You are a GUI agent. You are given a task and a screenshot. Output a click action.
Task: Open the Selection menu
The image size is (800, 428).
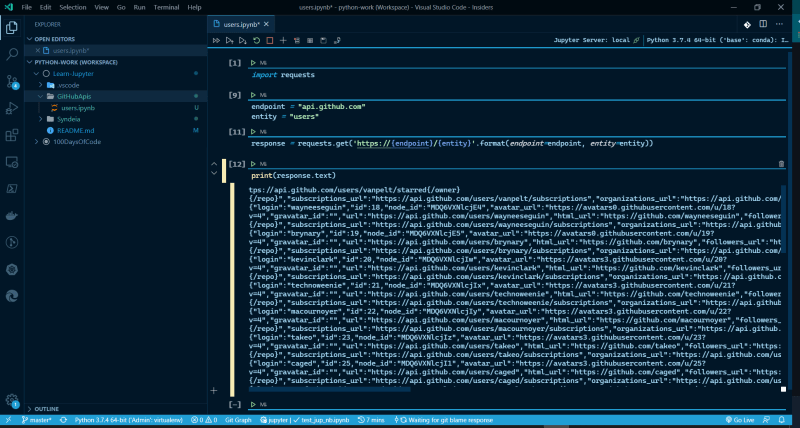(x=72, y=8)
